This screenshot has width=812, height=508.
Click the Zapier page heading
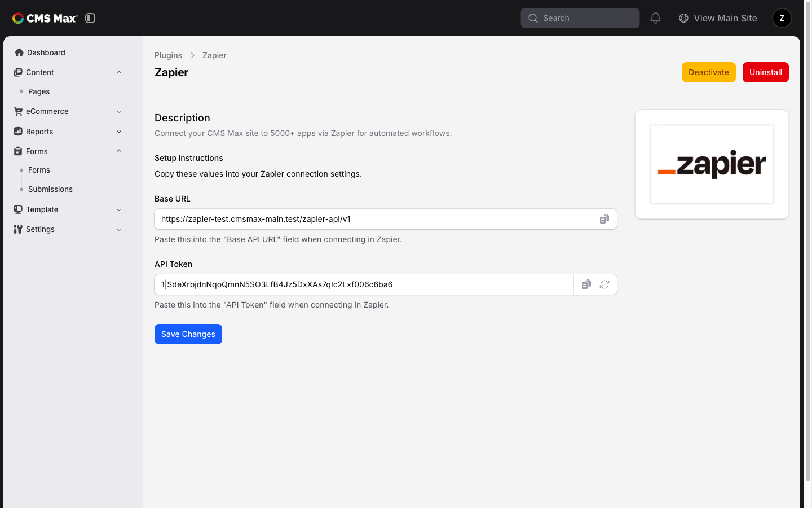pos(171,72)
